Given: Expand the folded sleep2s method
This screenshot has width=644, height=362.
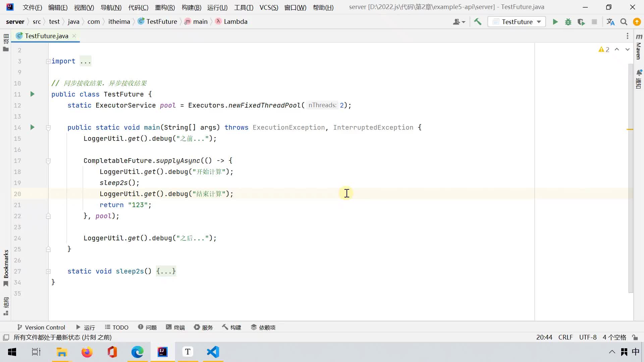Looking at the screenshot, I should pyautogui.click(x=48, y=271).
